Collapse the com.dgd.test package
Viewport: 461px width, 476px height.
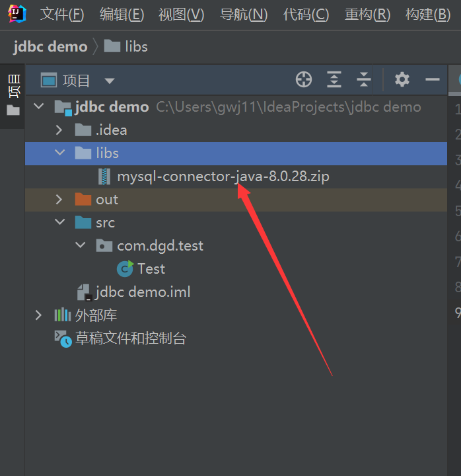(81, 245)
